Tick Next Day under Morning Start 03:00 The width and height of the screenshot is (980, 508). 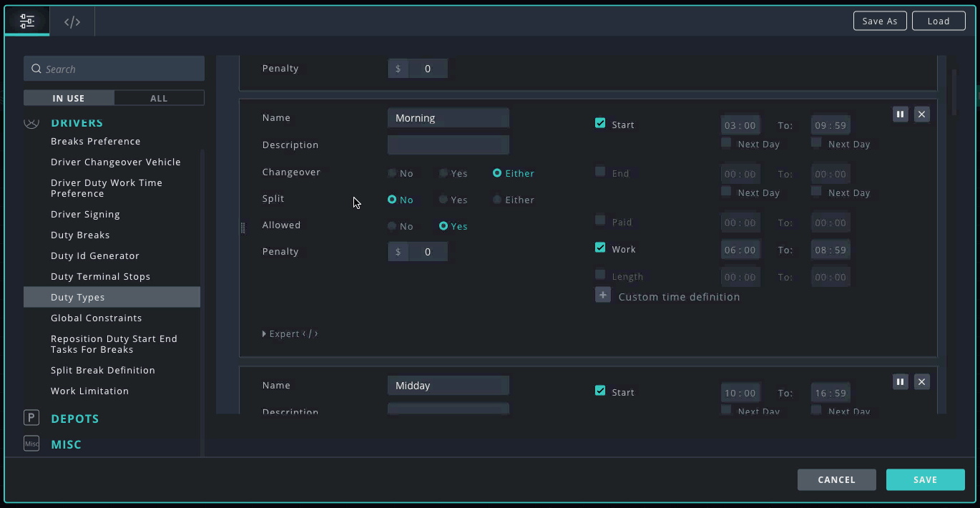(726, 142)
